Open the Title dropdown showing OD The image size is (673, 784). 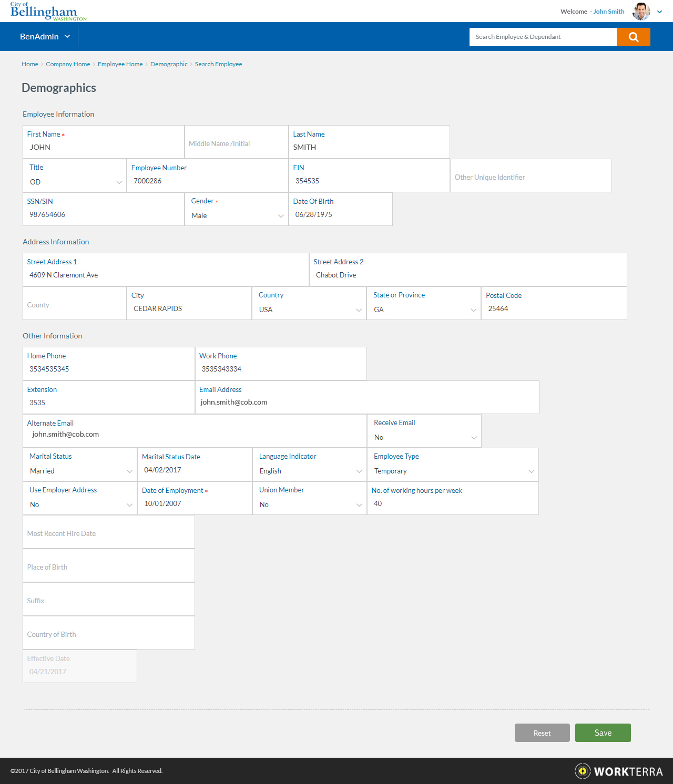pyautogui.click(x=75, y=182)
